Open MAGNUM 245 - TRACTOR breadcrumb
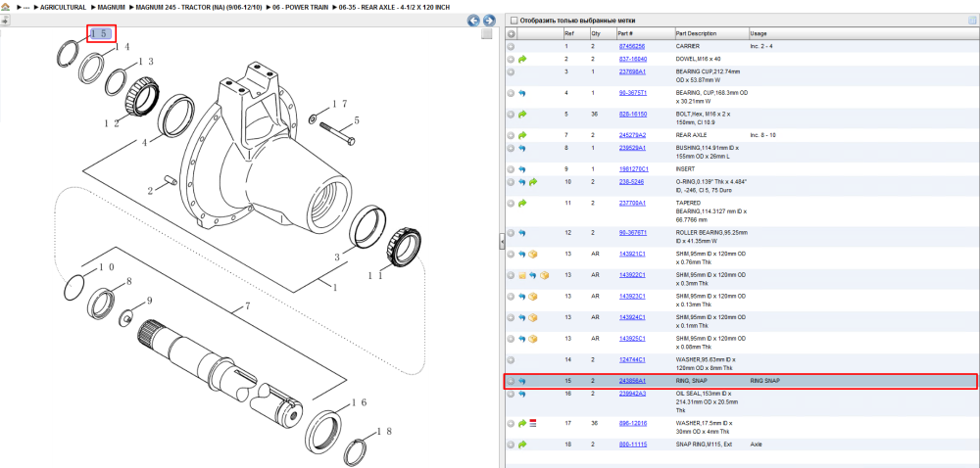 199,8
